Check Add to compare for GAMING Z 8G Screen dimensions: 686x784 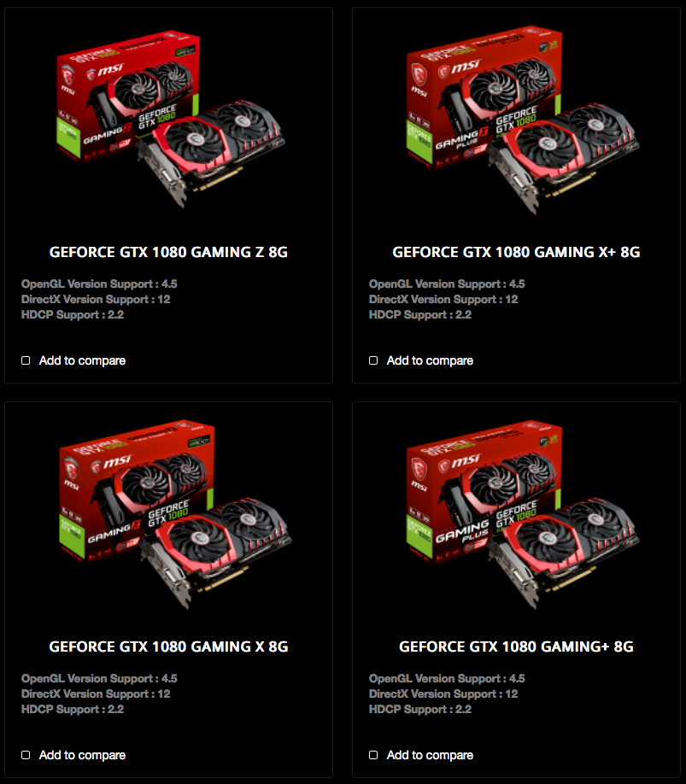point(26,360)
